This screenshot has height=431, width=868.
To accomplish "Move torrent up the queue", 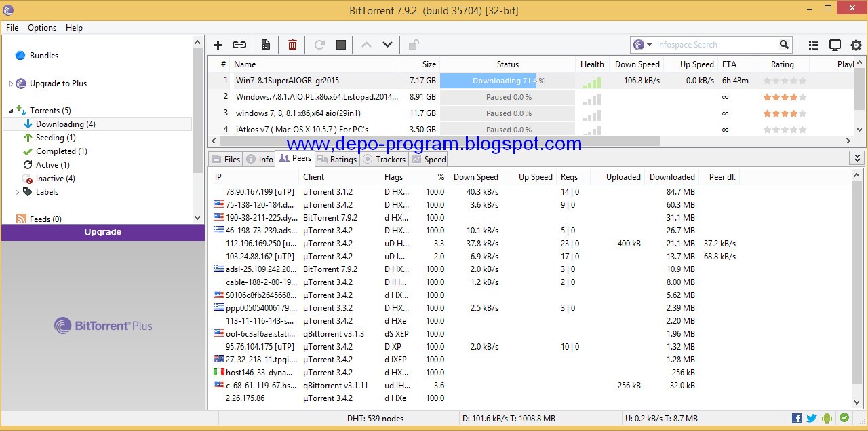I will tap(366, 45).
